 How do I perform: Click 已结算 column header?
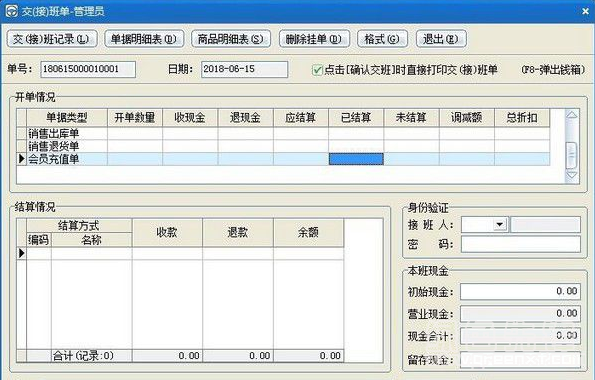click(x=356, y=118)
